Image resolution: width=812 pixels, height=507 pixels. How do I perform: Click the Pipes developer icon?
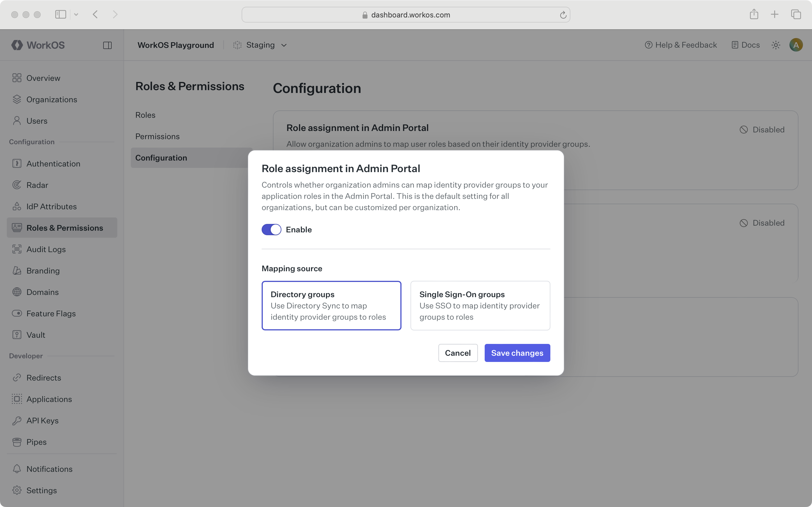(x=17, y=442)
